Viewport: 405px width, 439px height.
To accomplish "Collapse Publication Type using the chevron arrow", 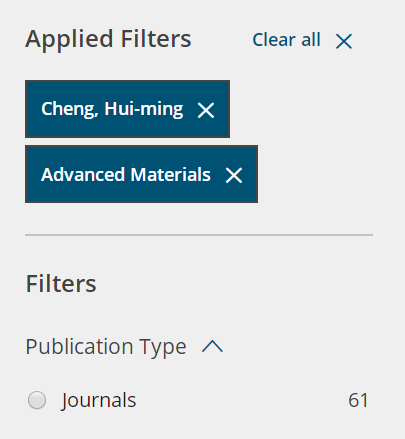I will pos(212,347).
